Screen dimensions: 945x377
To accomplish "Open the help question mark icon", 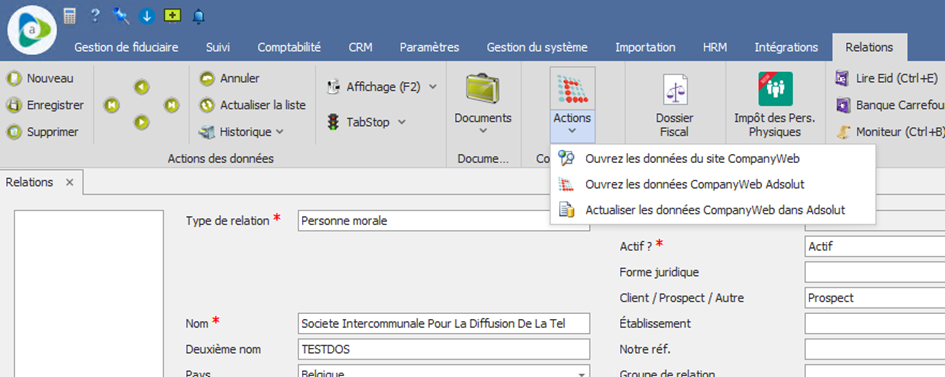I will (95, 16).
